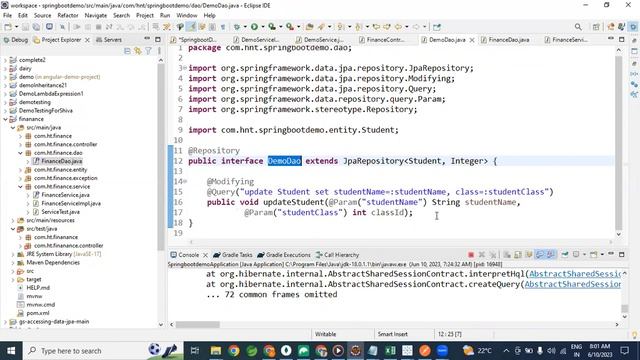Click the Run Last Tool external tools icon
Viewport: 640px width, 360px height.
[290, 27]
